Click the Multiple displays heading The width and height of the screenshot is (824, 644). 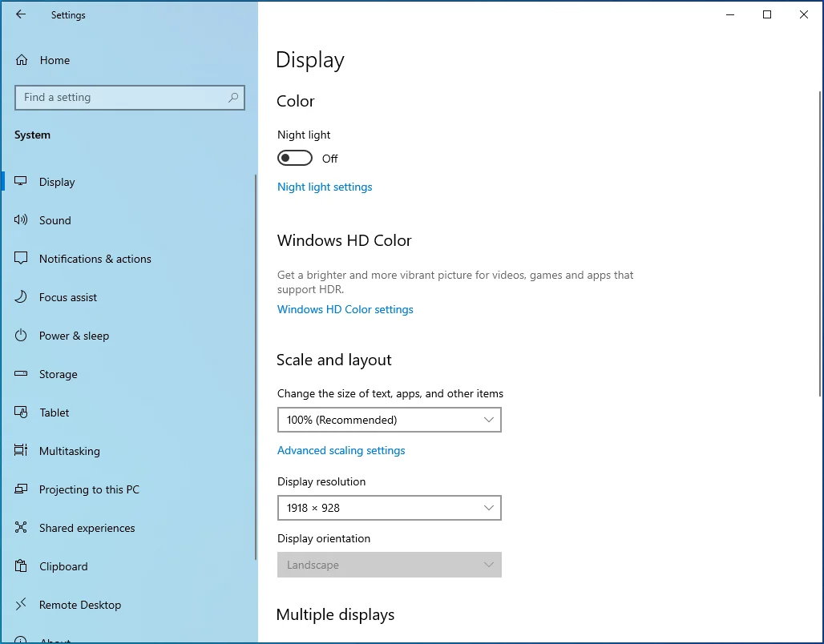[x=335, y=614]
